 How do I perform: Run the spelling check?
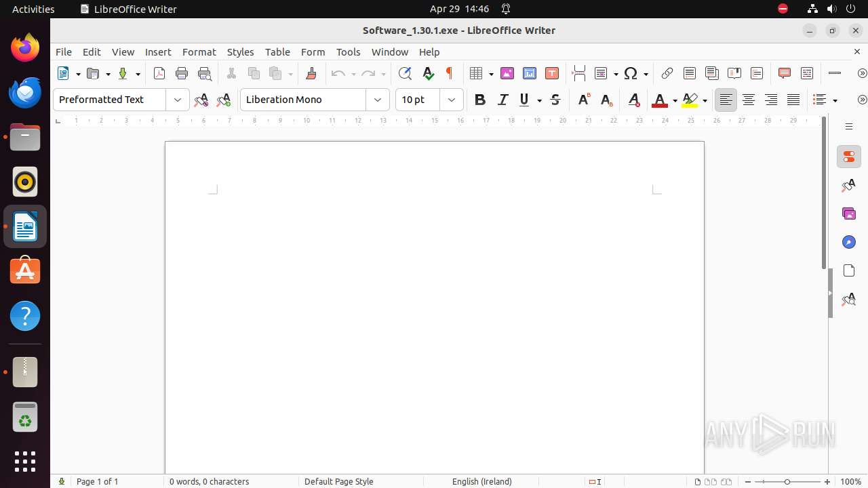(x=428, y=73)
